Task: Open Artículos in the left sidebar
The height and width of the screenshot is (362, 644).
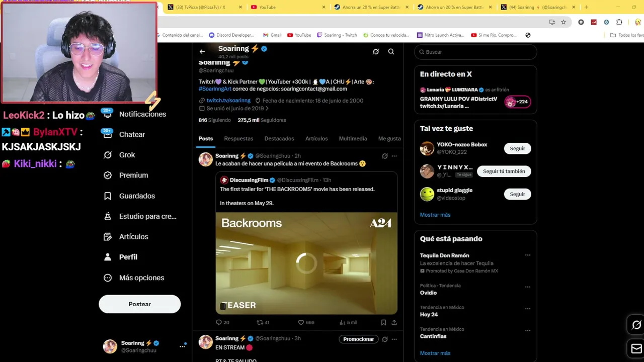Action: coord(126,236)
